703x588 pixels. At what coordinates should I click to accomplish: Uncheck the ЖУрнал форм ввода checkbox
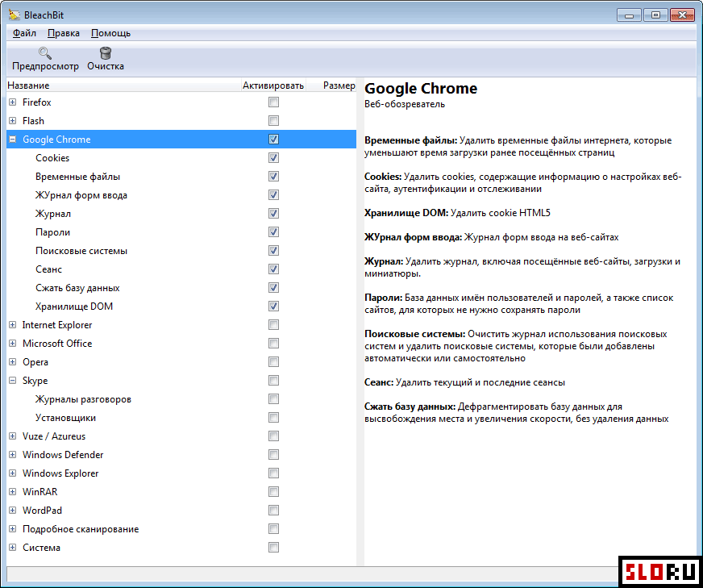[273, 194]
